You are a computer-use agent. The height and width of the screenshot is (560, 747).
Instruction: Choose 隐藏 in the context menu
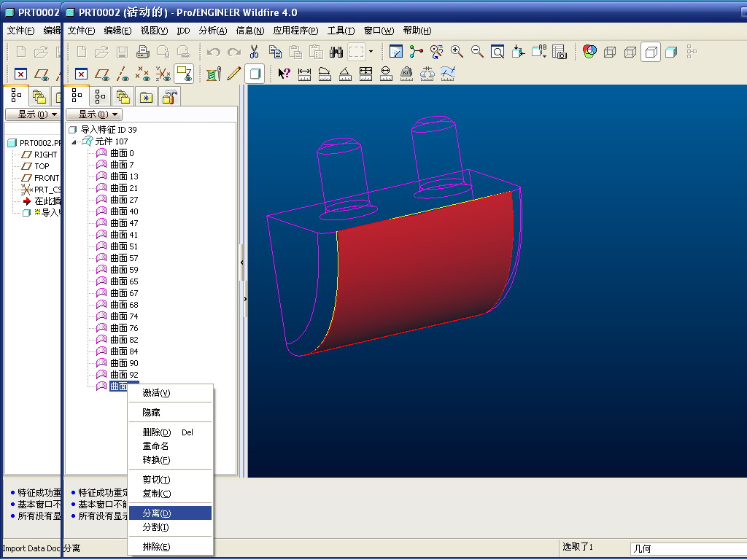170,413
